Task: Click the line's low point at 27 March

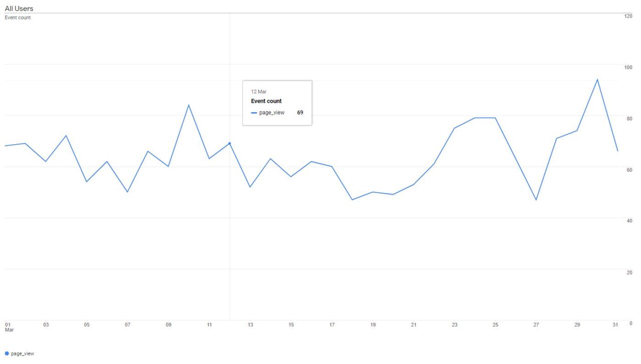Action: pyautogui.click(x=536, y=200)
